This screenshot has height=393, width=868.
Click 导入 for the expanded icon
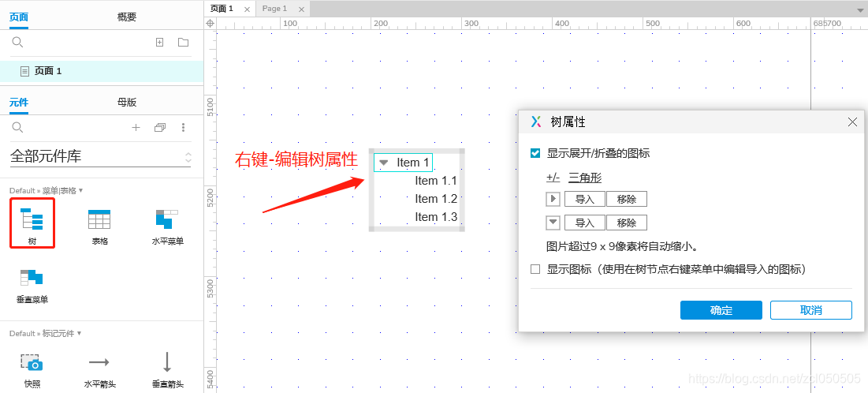click(x=584, y=223)
